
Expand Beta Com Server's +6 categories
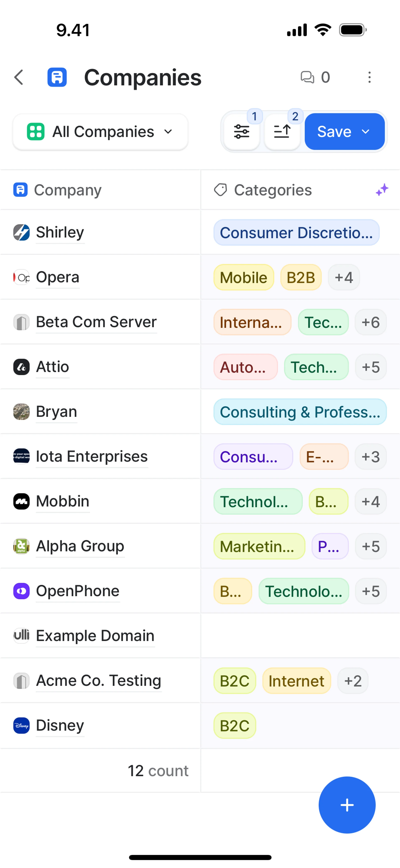(x=370, y=322)
